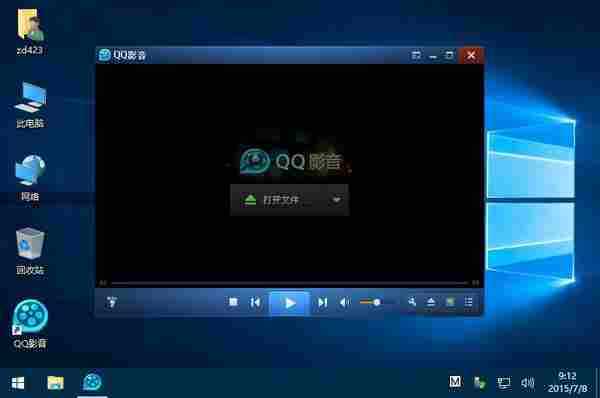Screen dimensions: 600x398
Task: Open File Explorer from the taskbar
Action: click(x=55, y=382)
